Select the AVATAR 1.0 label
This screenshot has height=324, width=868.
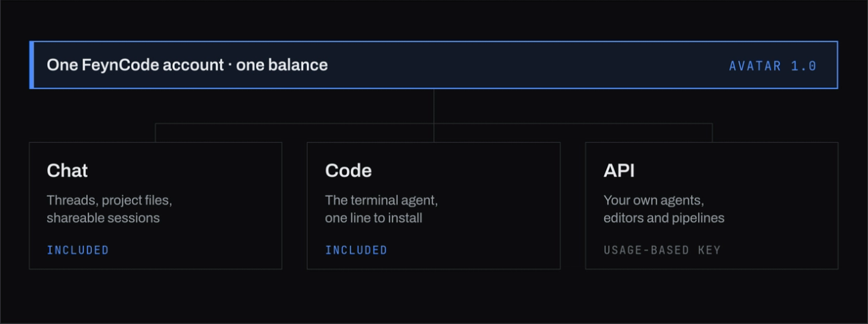click(x=772, y=66)
